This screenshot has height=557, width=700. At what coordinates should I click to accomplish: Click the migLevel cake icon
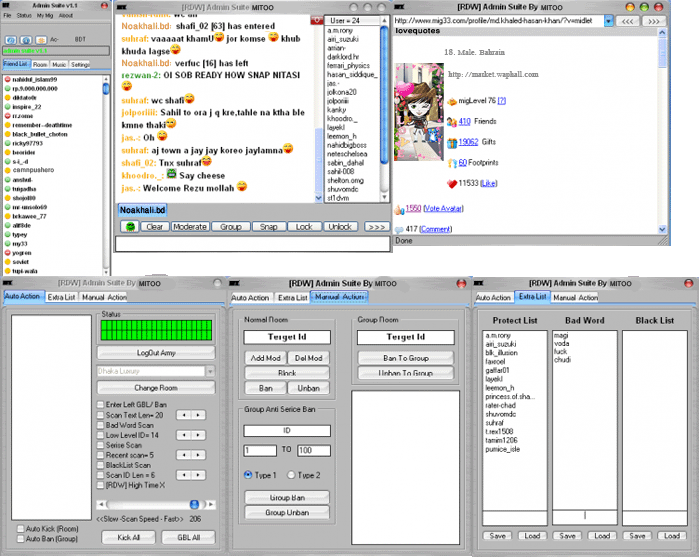451,100
